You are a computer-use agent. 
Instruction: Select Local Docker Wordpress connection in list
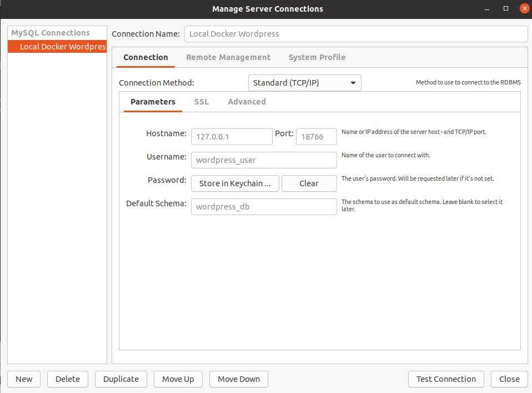57,47
